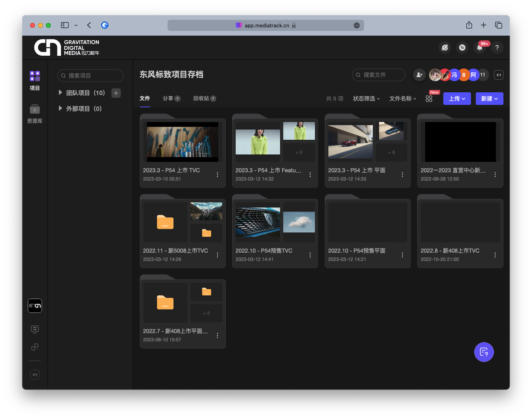Image resolution: width=532 pixels, height=419 pixels.
Task: Open more options for 2022.7 - 新408上市平面…
Action: tap(217, 335)
